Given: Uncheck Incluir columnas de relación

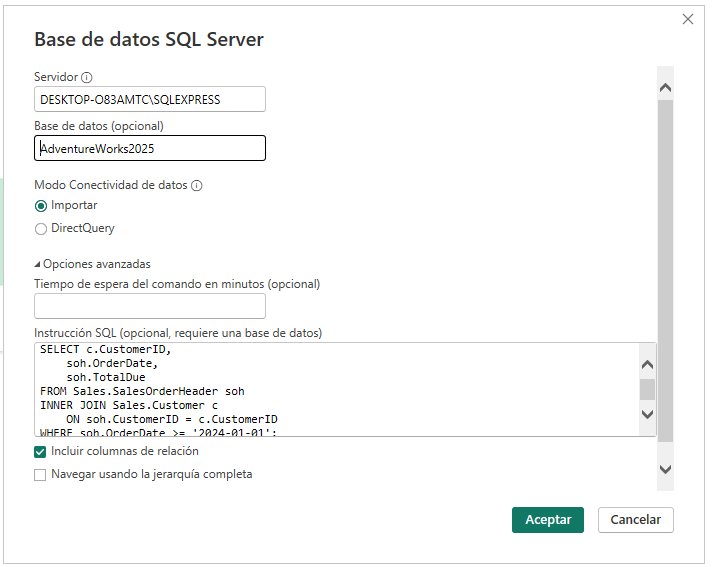Looking at the screenshot, I should point(41,451).
